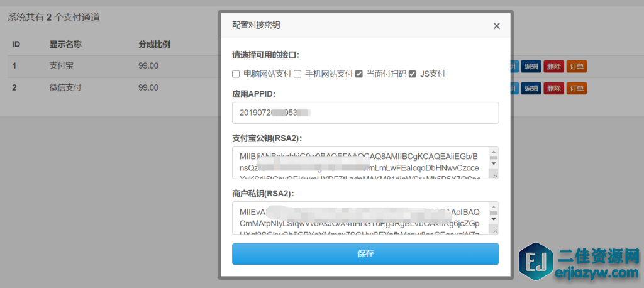Close the 配置对接密钥 dialog

497,26
